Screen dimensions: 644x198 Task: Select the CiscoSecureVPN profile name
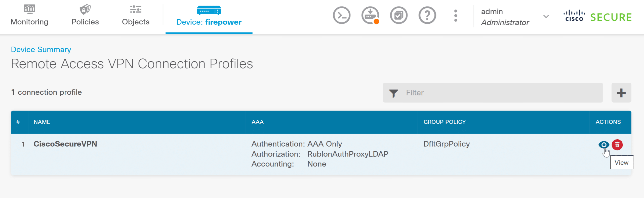coord(65,144)
